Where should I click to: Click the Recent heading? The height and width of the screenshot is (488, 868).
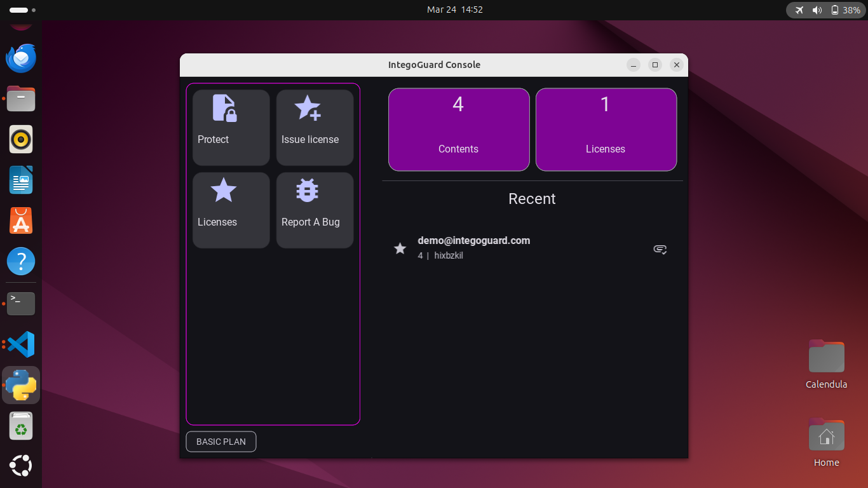(x=532, y=199)
